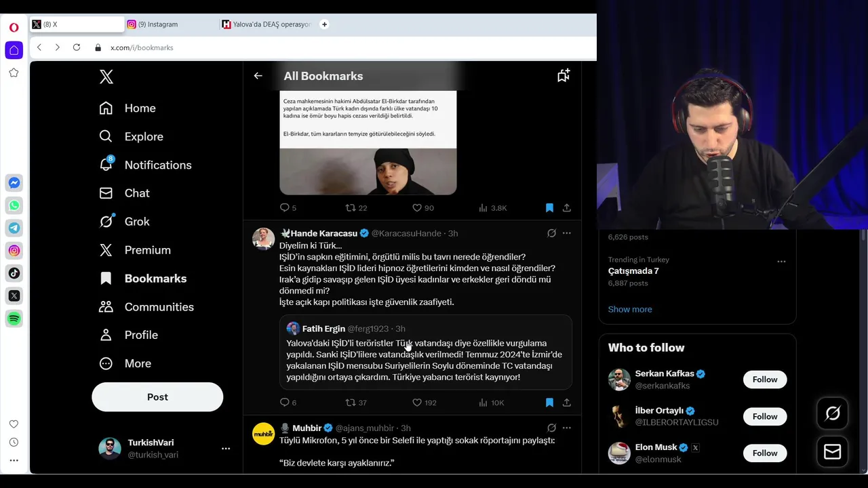Remove bookmark on post with 90 likes
The height and width of the screenshot is (488, 868).
(x=549, y=208)
